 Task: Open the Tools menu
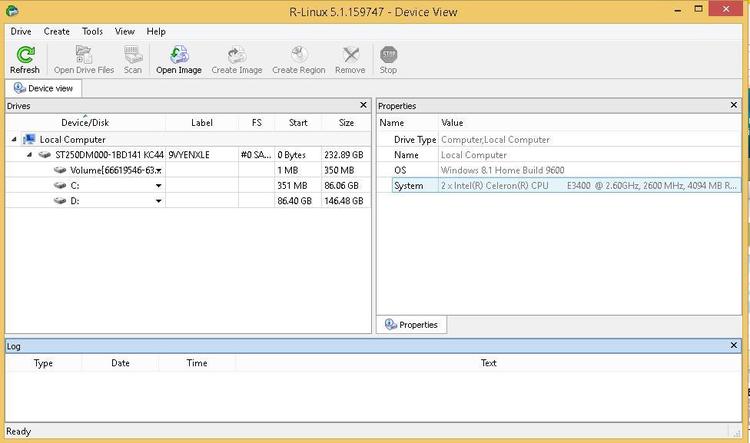[92, 31]
